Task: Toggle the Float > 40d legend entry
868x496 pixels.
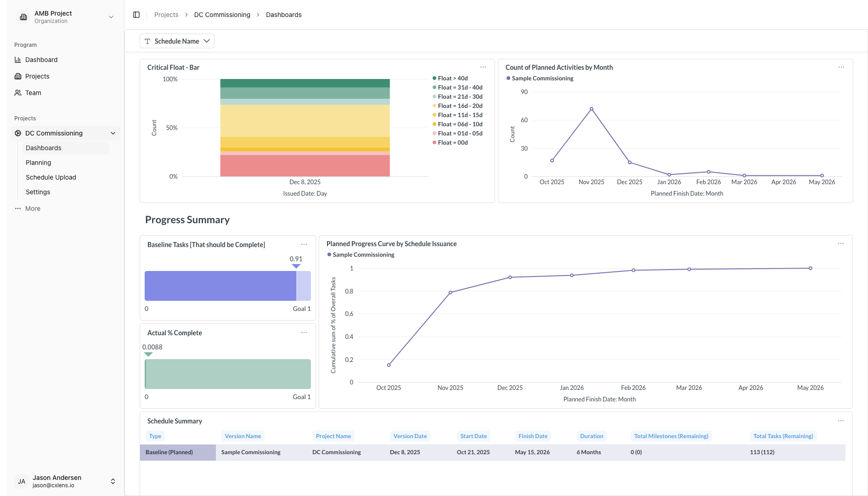Action: [452, 78]
